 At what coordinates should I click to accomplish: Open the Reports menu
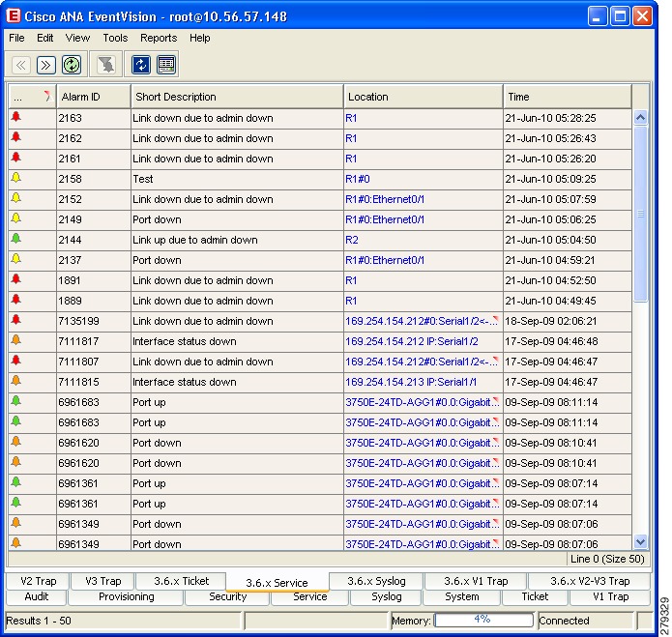159,38
